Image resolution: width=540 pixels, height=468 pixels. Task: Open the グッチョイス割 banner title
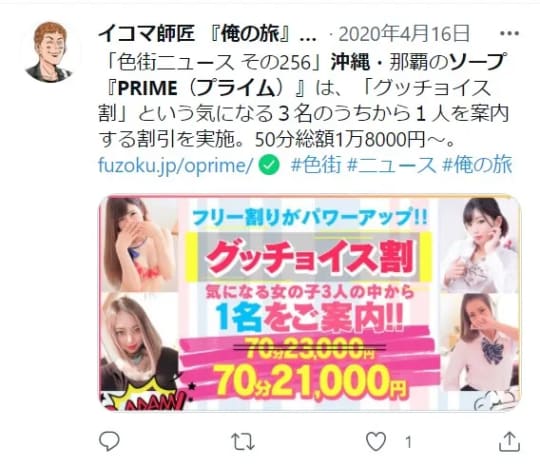coord(309,257)
